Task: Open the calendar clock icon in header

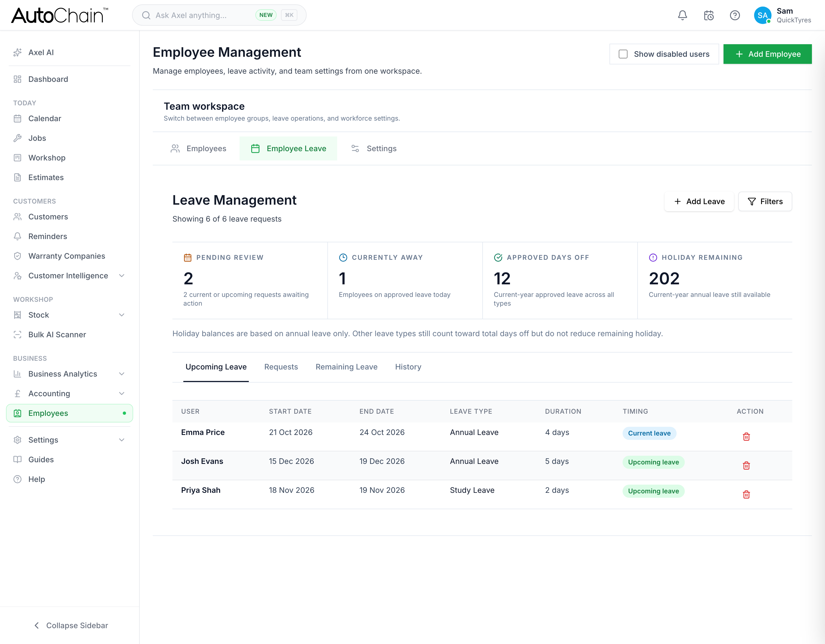Action: click(x=709, y=16)
